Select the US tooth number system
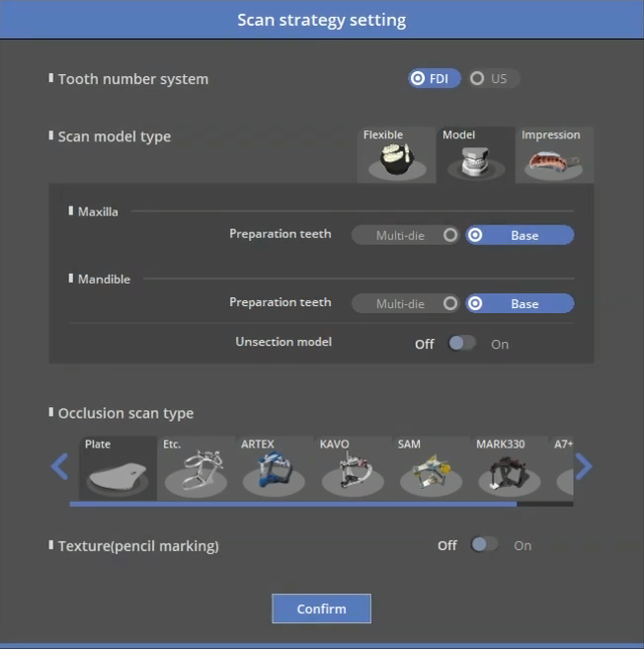The width and height of the screenshot is (644, 649). [493, 78]
